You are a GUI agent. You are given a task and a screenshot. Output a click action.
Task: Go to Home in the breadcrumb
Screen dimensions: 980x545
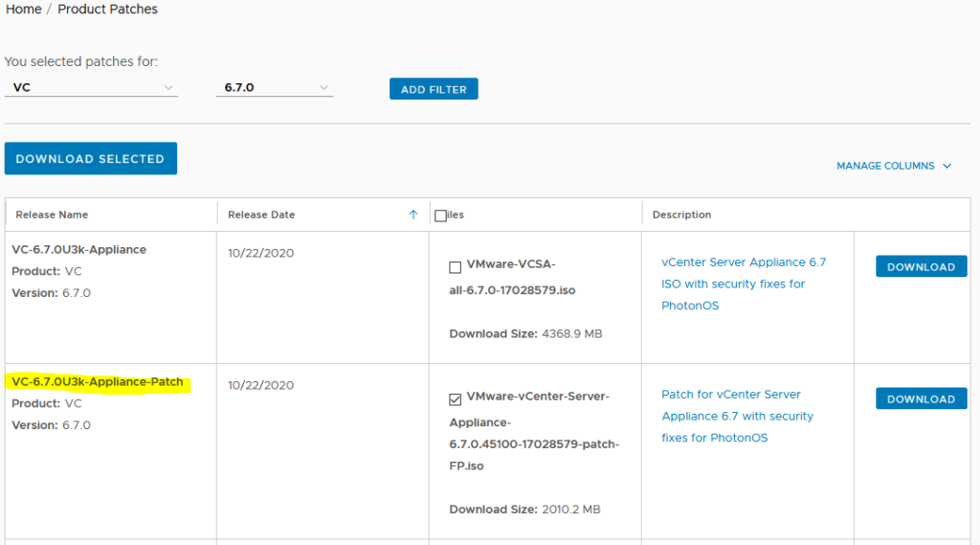(24, 10)
